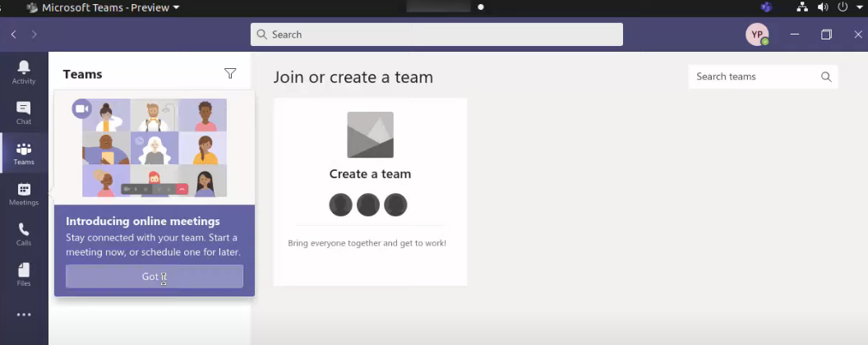Click the system volume speaker icon
Screen dimensions: 868x345
(822, 7)
